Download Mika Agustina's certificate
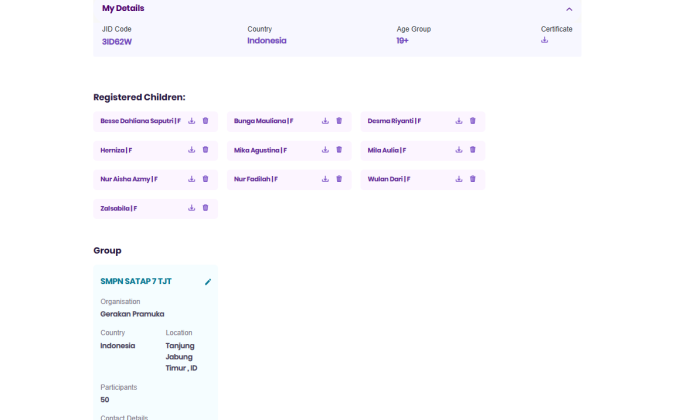The image size is (680, 420). click(x=325, y=150)
